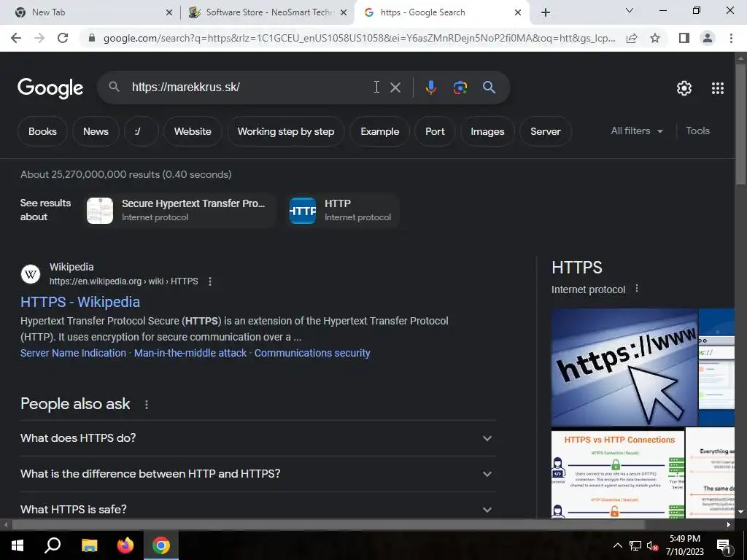Screen dimensions: 747x560
Task: Open the https://www cursor image
Action: click(624, 367)
